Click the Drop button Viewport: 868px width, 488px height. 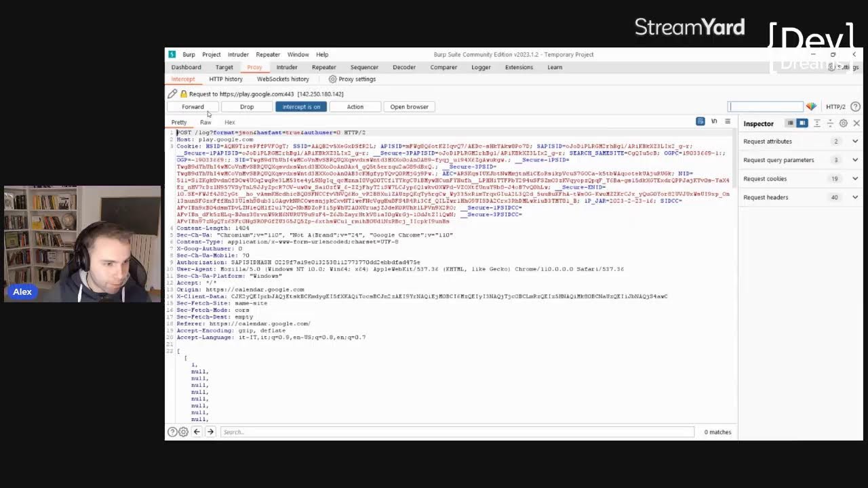coord(247,106)
